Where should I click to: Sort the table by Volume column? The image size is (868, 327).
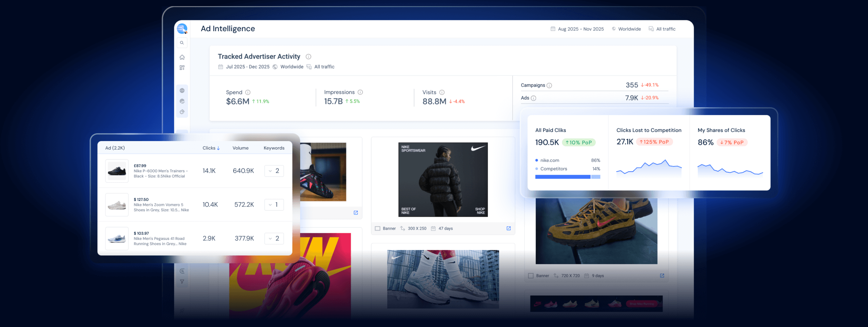(x=240, y=148)
